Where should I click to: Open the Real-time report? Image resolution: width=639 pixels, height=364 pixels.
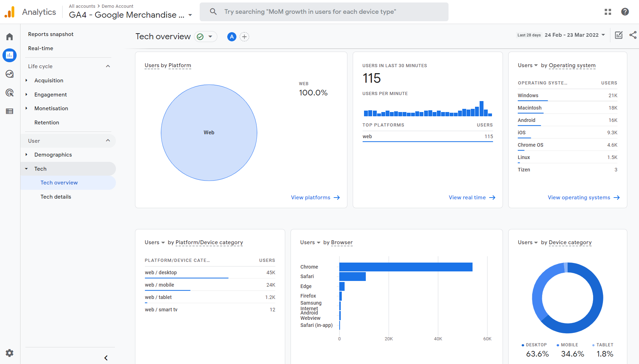coord(41,48)
